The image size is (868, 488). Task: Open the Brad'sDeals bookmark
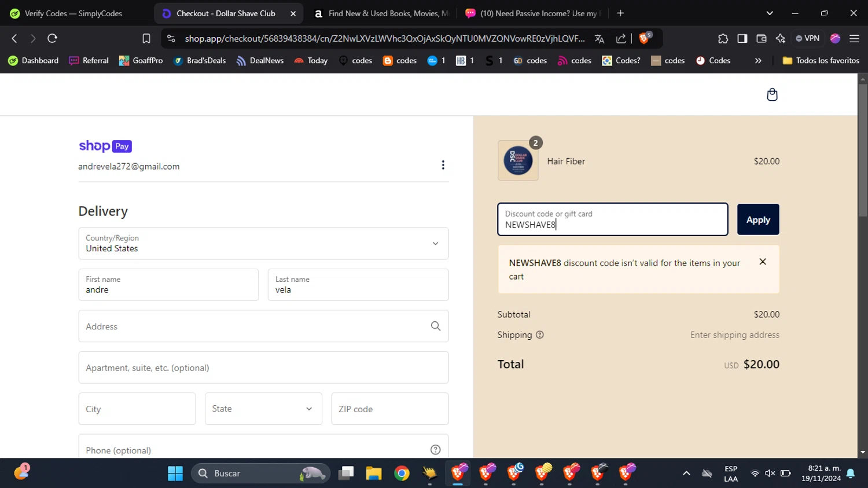pos(199,60)
